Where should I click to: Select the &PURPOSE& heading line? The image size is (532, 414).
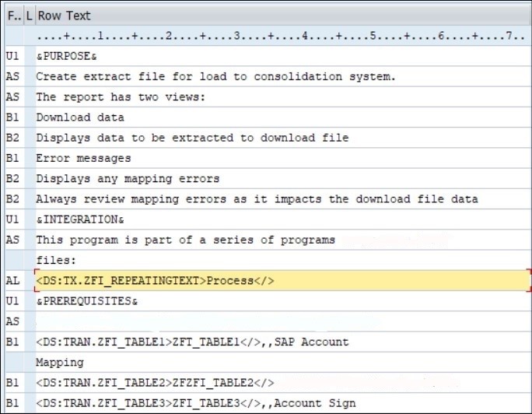(283, 56)
